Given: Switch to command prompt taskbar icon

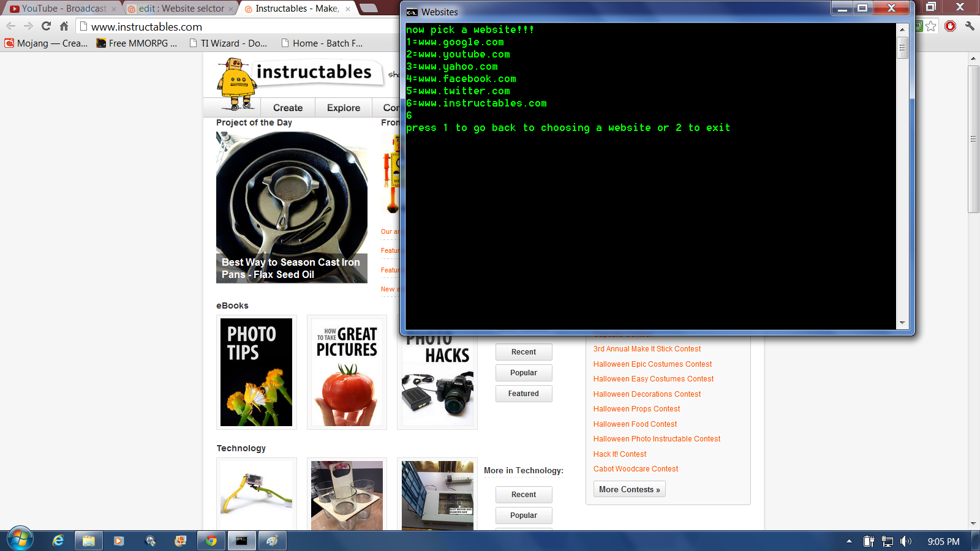Looking at the screenshot, I should (242, 541).
